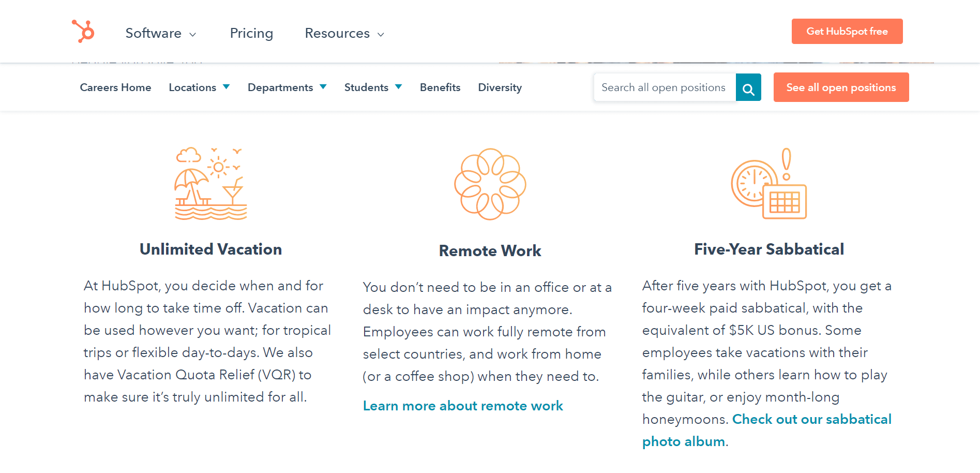The image size is (980, 473).
Task: Open the Pricing page
Action: [x=251, y=33]
